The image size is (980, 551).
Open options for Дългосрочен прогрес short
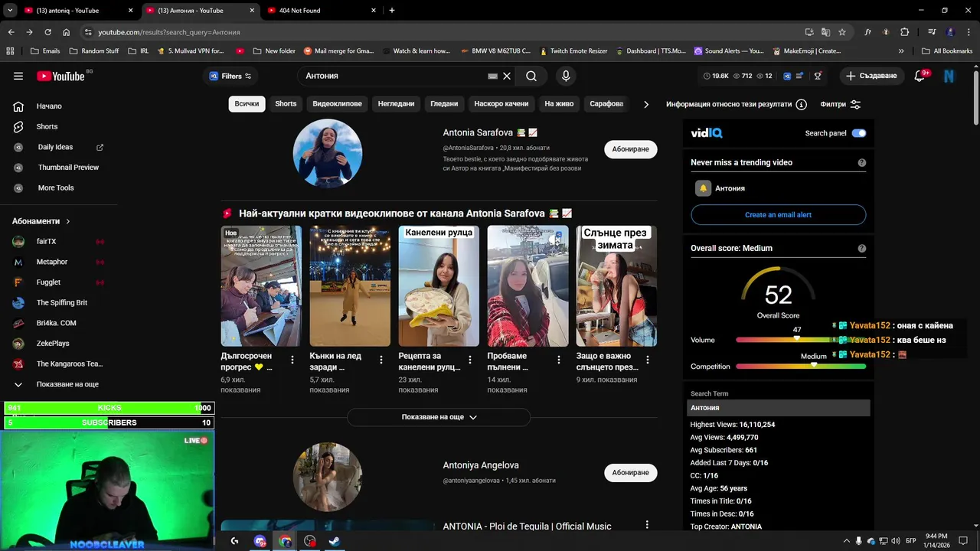coord(292,360)
